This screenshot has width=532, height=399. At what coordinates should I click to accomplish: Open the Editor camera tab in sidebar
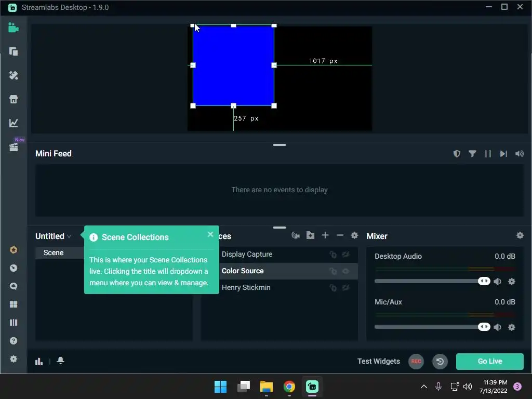(13, 28)
